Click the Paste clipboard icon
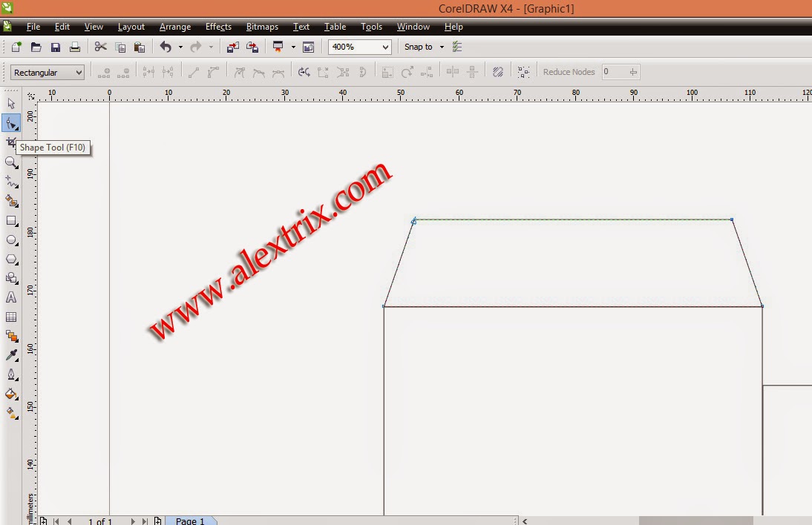812x525 pixels. tap(140, 47)
